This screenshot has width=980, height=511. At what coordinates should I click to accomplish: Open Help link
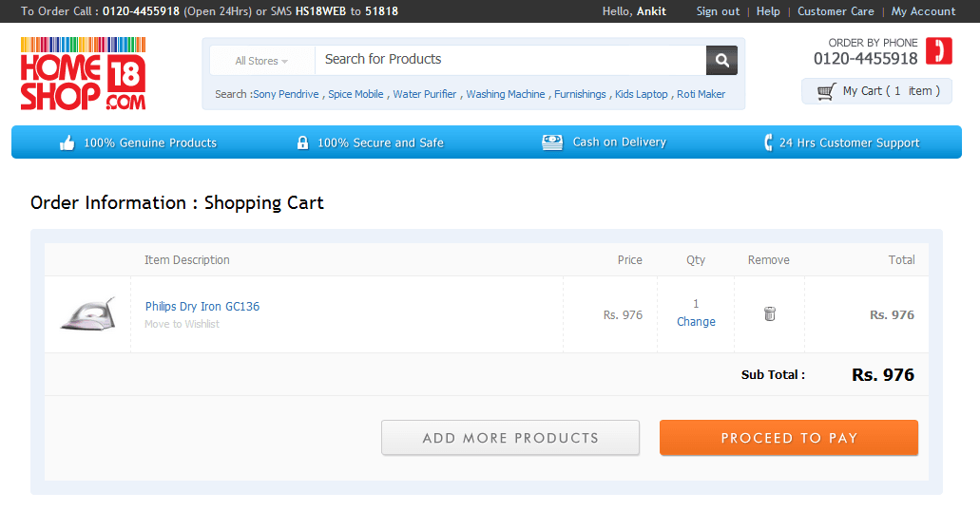click(768, 11)
